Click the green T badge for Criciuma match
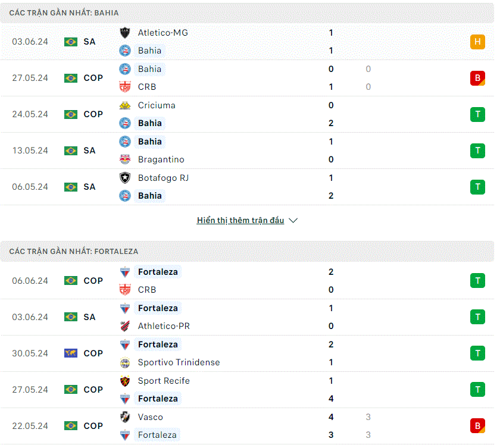Screen dimensions: 503x448 (477, 114)
